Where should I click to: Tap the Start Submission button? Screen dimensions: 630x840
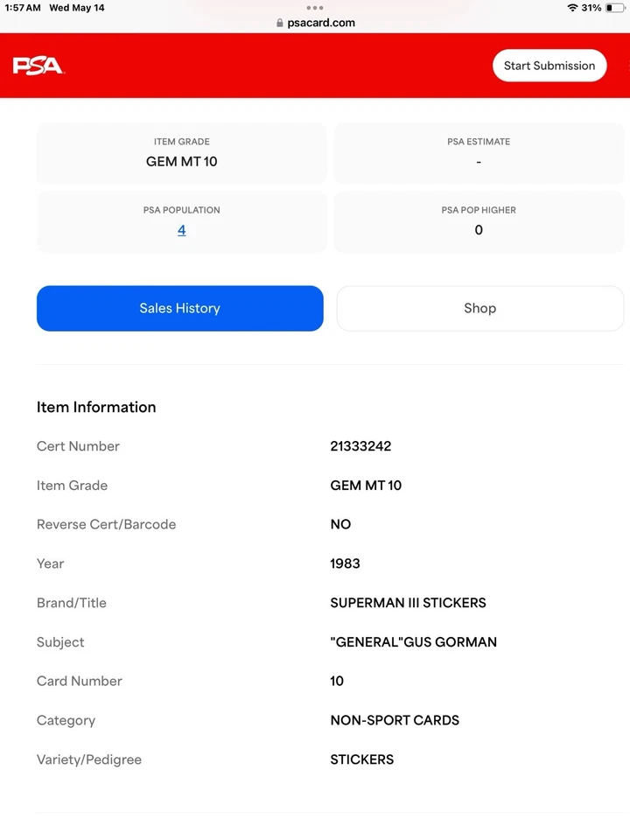click(x=549, y=66)
